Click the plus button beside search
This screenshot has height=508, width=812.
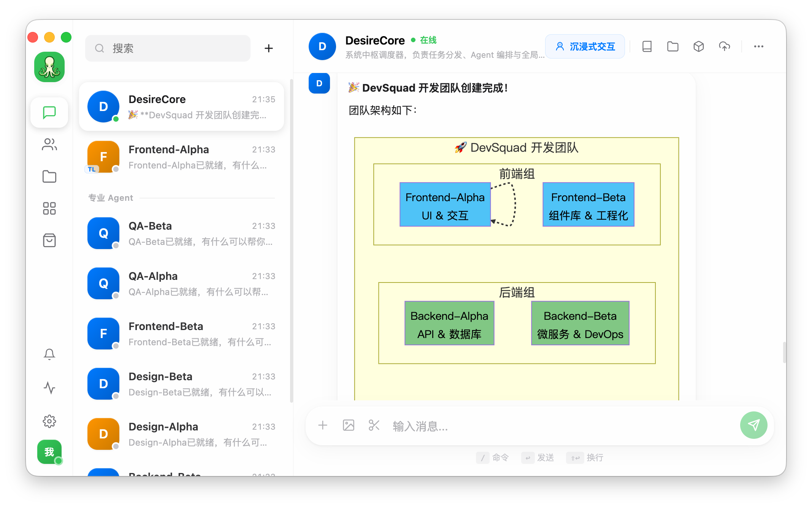click(x=269, y=48)
